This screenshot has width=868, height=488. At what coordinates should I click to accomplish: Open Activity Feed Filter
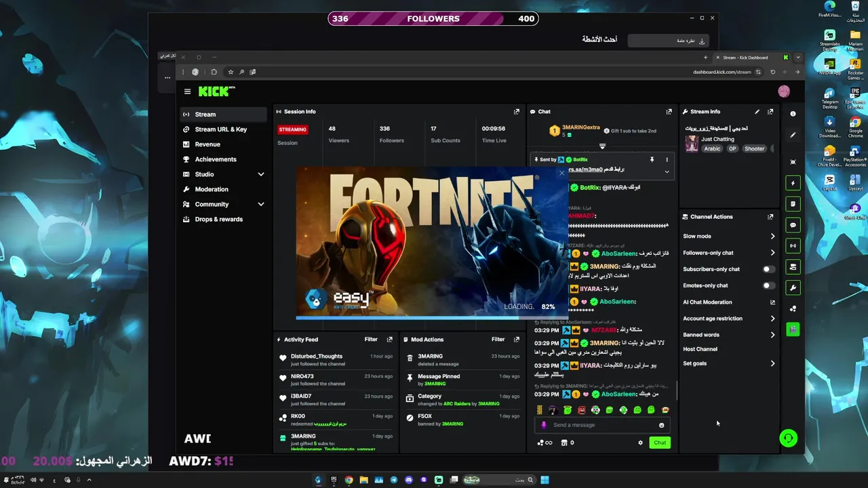(371, 340)
